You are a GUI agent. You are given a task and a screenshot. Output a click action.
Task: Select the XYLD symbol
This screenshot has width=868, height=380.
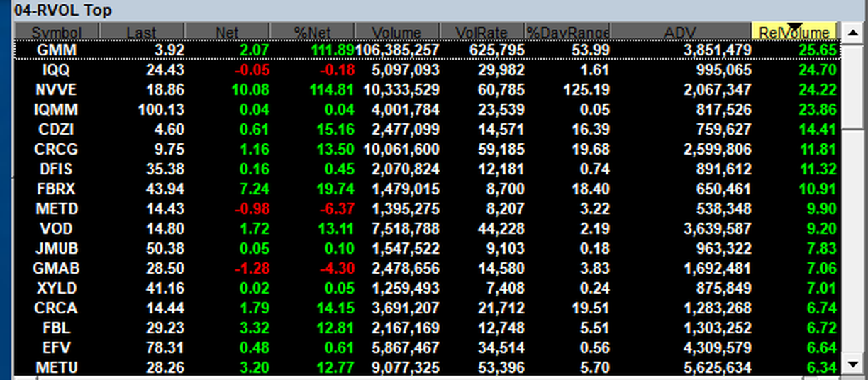tap(57, 289)
